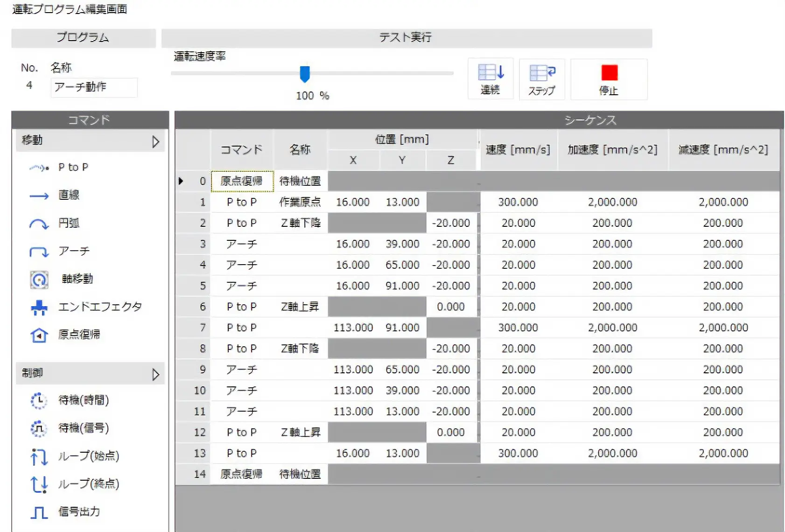Click the 運転速度率 speed rate slider handle
The width and height of the screenshot is (785, 532).
pos(305,74)
